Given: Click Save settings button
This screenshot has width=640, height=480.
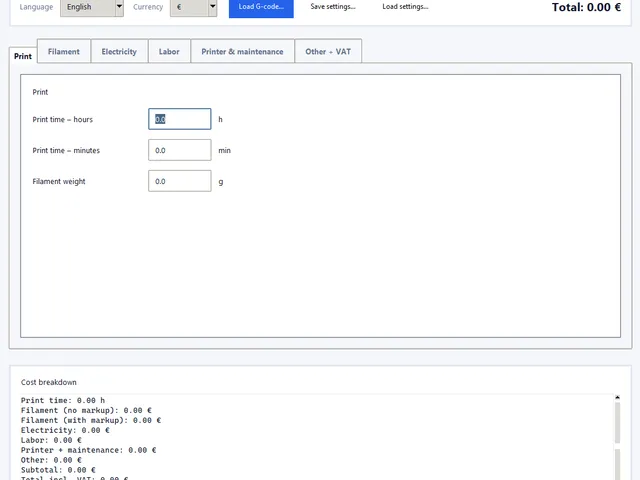Looking at the screenshot, I should 333,7.
